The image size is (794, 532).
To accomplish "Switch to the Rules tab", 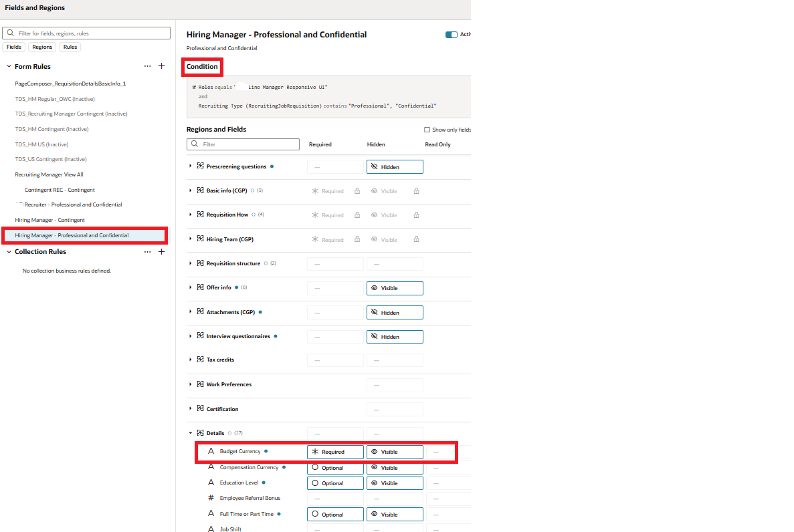I will (70, 47).
